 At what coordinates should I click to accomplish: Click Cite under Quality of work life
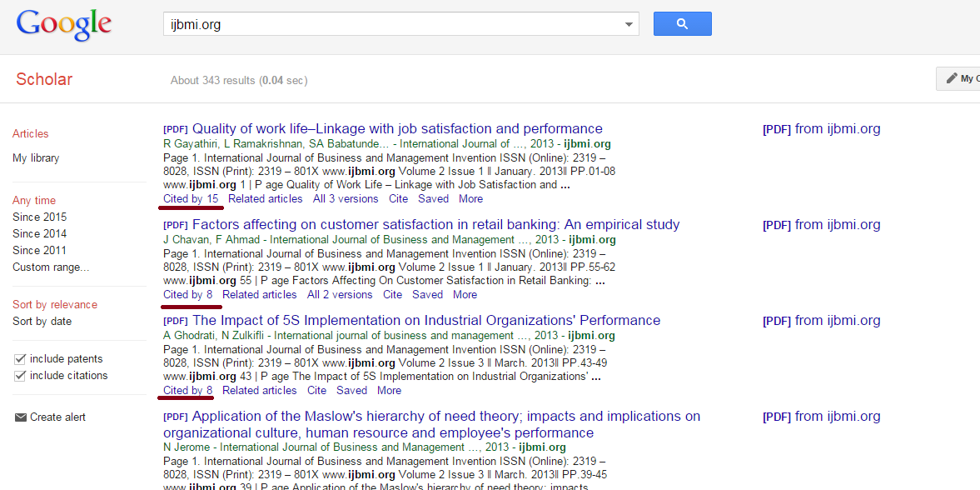(398, 199)
